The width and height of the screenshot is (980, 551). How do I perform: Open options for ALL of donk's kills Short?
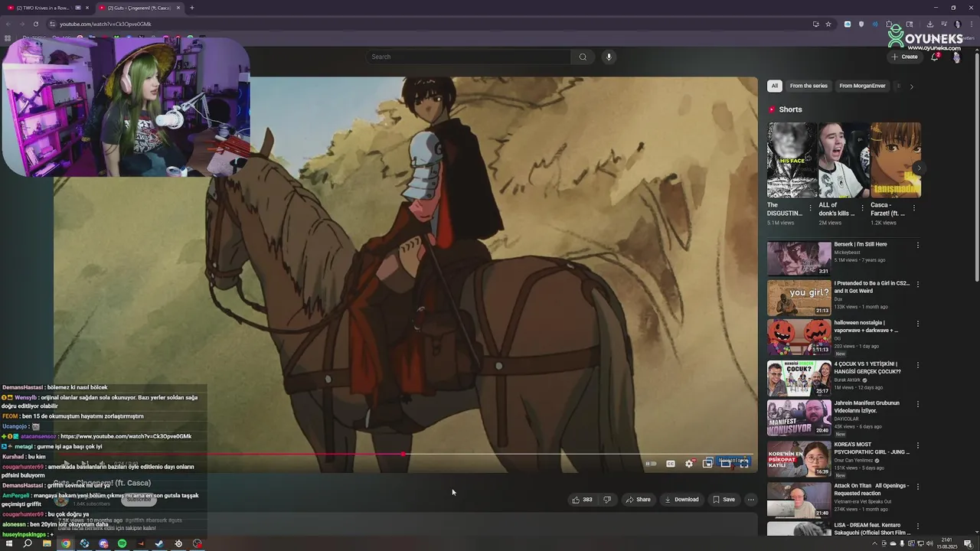862,207
